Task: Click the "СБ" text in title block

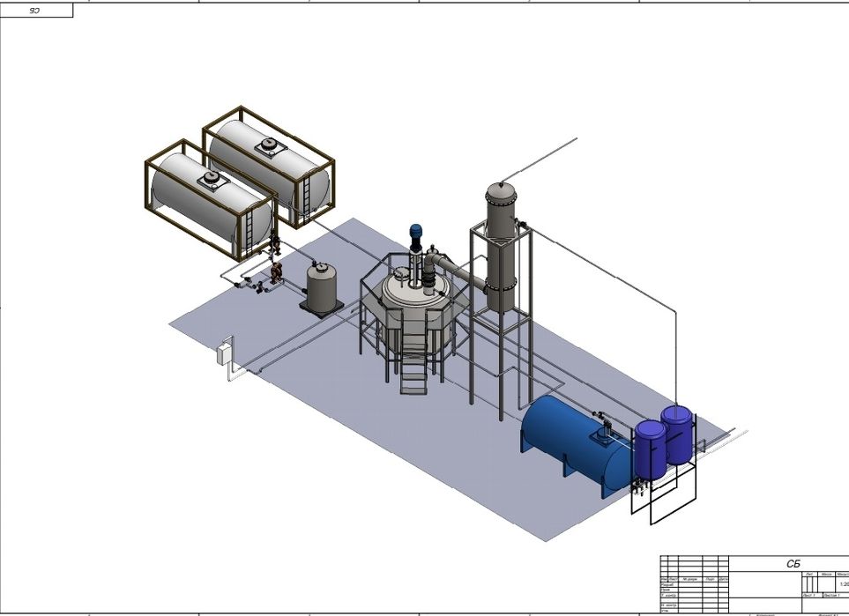Action: 793,564
